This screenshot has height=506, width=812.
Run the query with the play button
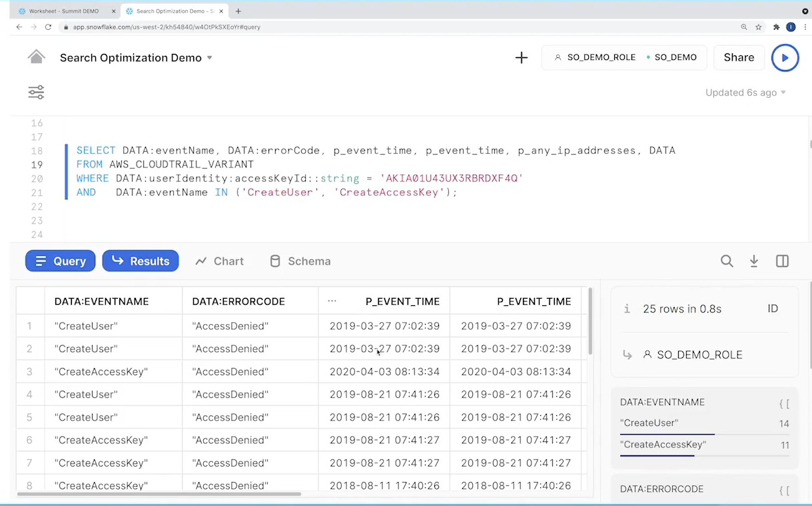click(785, 58)
